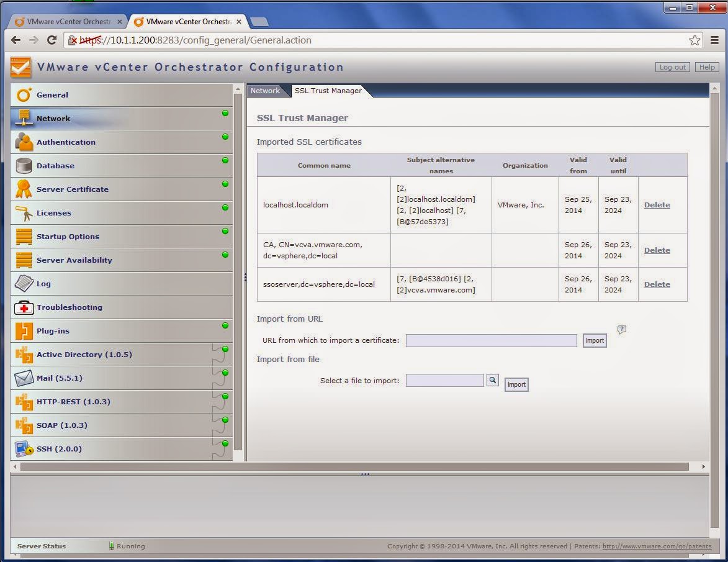Click the Log out button
This screenshot has width=728, height=562.
(x=672, y=67)
